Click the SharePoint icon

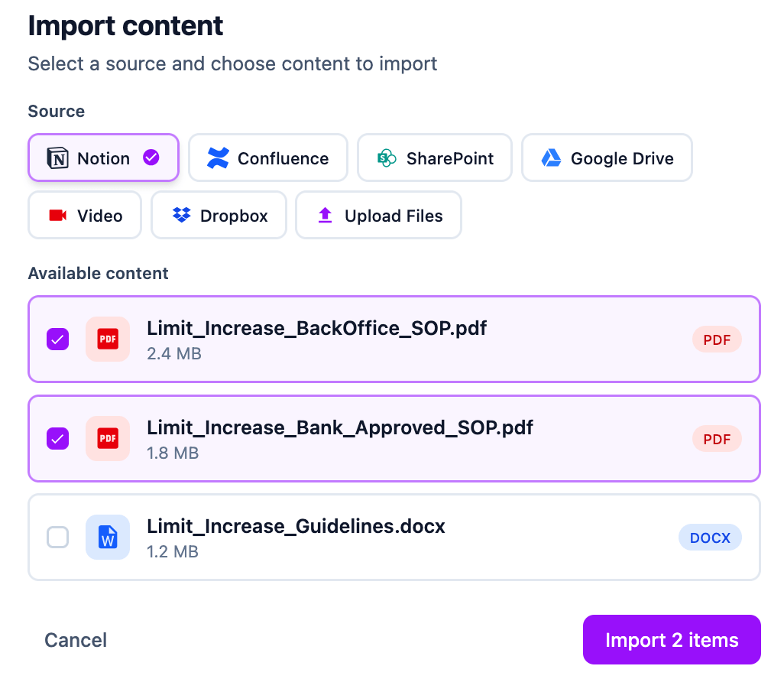pyautogui.click(x=387, y=158)
